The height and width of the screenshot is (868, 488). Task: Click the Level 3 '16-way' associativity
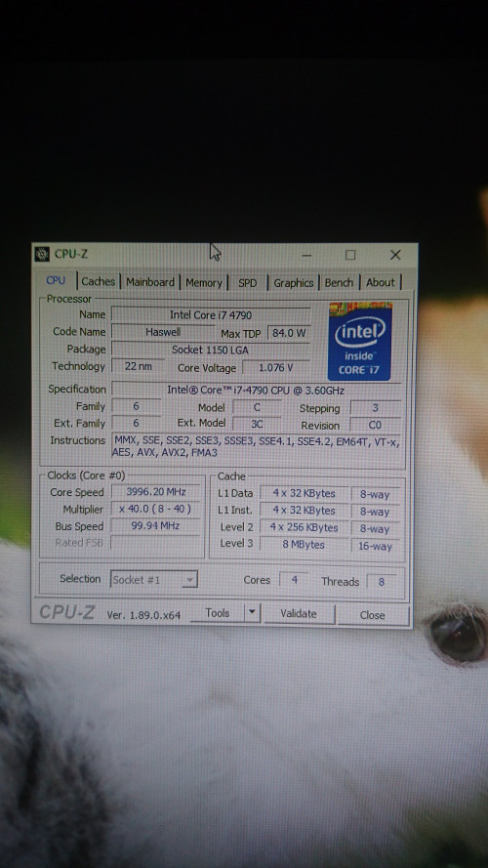coord(375,546)
